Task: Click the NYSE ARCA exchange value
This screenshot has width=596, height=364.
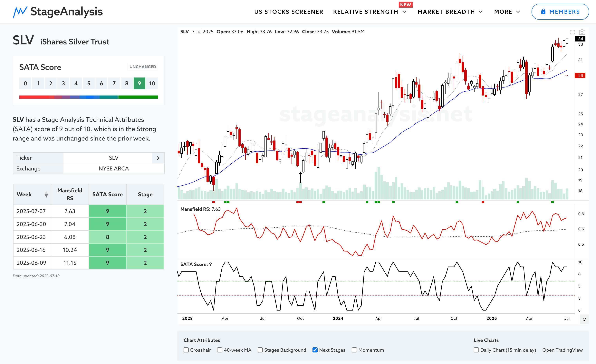Action: pyautogui.click(x=114, y=168)
